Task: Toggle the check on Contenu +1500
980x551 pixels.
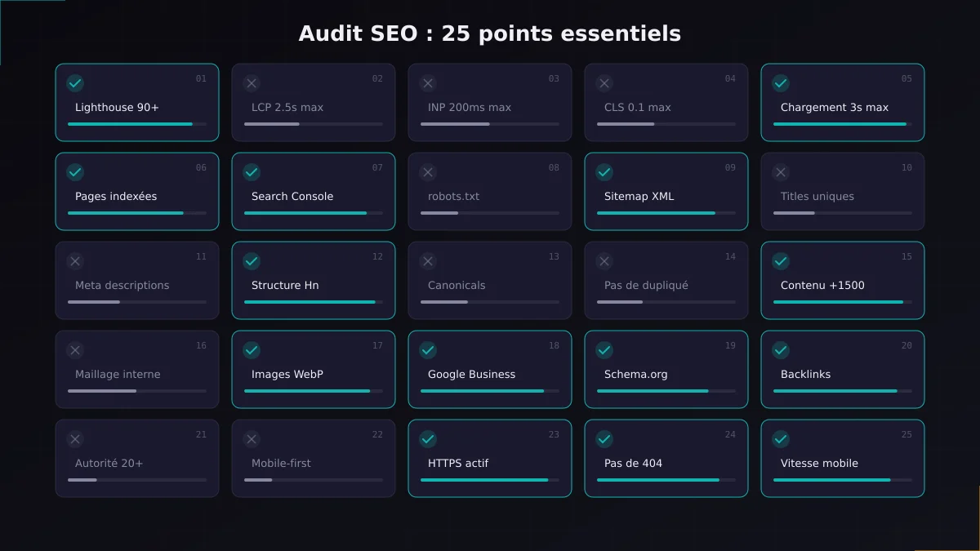Action: click(x=781, y=261)
